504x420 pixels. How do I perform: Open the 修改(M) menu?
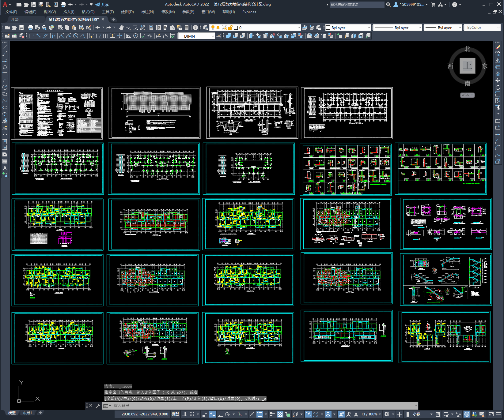(x=168, y=12)
